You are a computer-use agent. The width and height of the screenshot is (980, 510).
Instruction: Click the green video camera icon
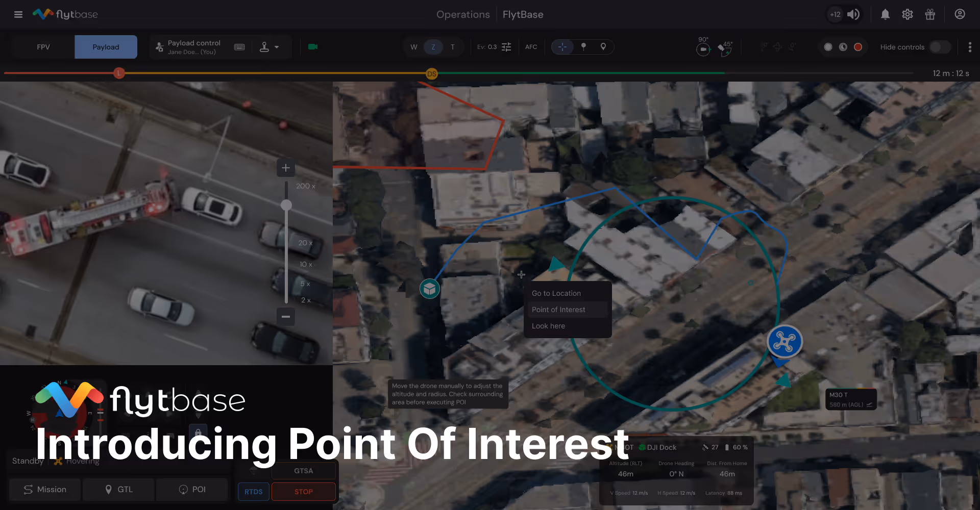tap(313, 47)
